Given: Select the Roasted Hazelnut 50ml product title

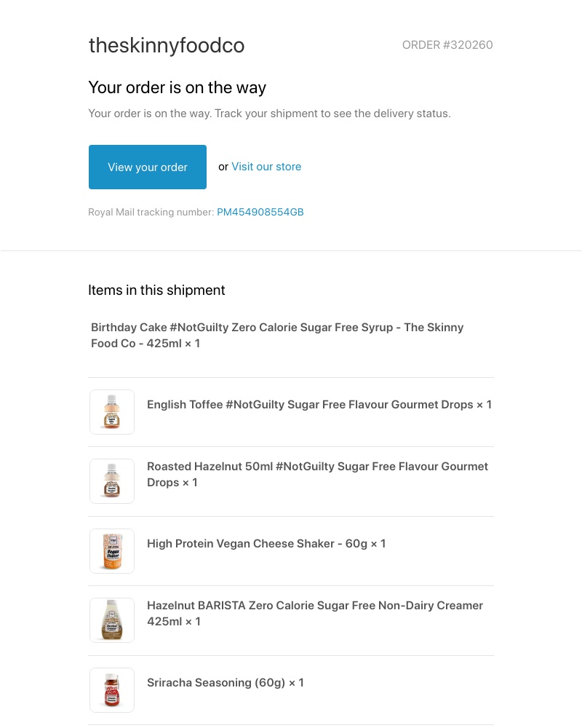Looking at the screenshot, I should tap(318, 474).
